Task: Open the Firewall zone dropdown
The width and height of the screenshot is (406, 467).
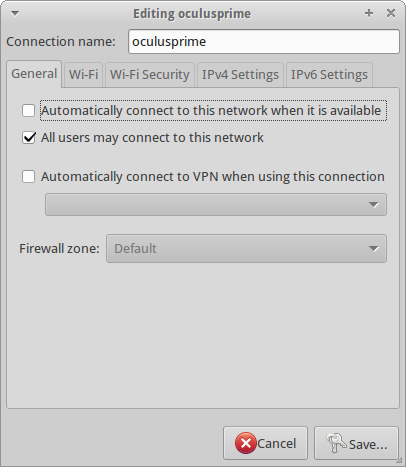Action: (246, 248)
